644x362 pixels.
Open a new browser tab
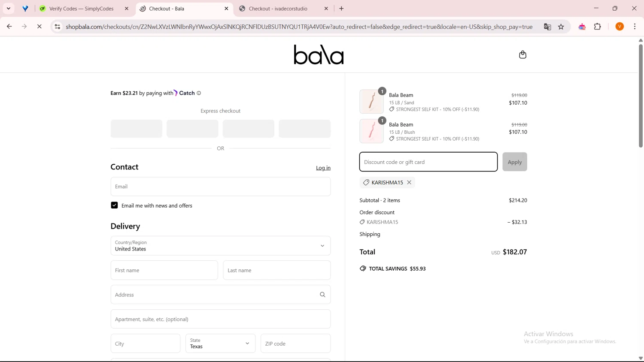342,9
